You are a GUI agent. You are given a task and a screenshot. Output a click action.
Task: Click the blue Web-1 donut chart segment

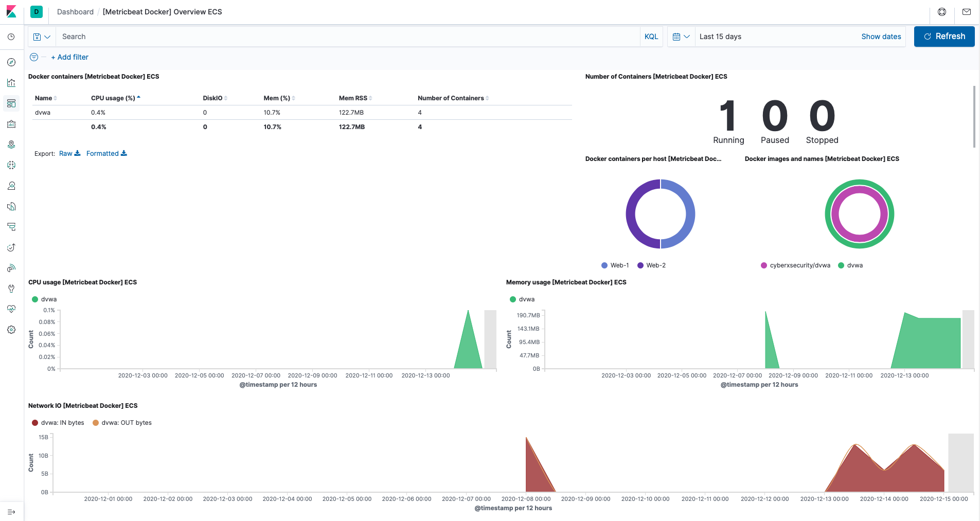690,214
